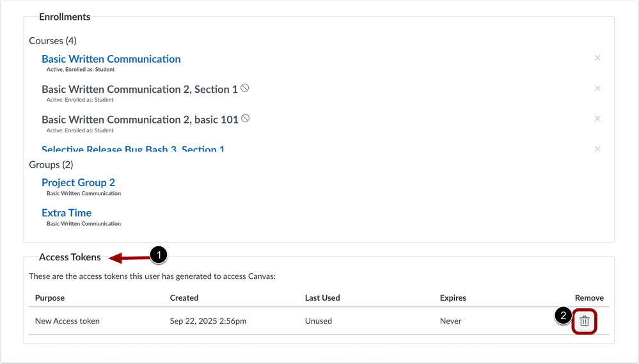Open the Extra Time group link

67,213
